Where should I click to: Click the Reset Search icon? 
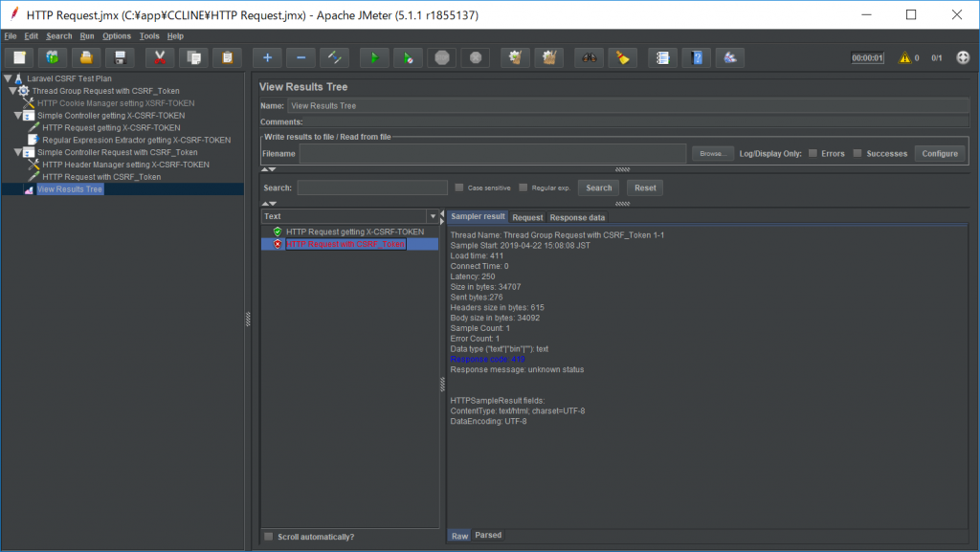[623, 58]
